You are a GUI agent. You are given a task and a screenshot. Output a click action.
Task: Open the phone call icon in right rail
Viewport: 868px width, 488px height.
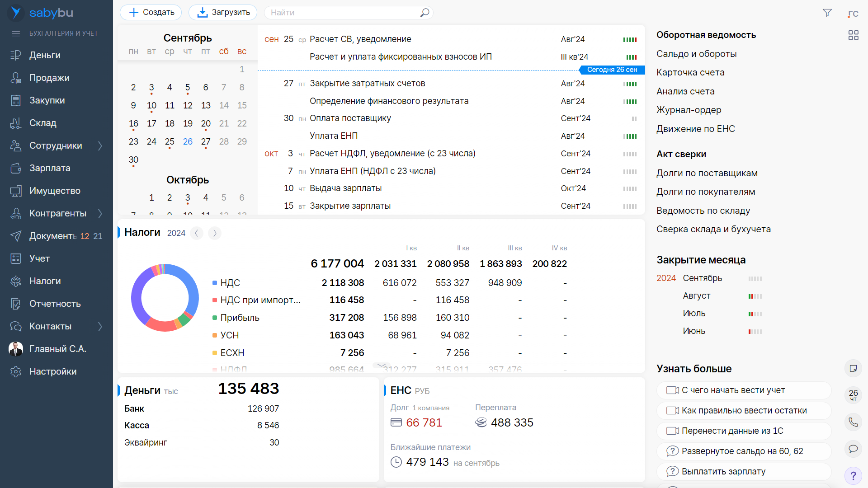pyautogui.click(x=853, y=422)
